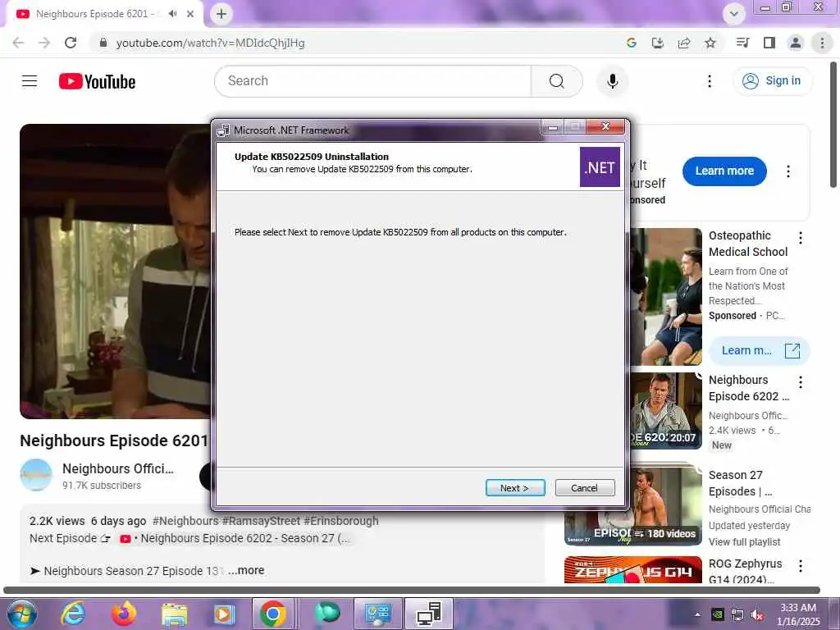Click Next in the .NET Framework dialog
Image resolution: width=840 pixels, height=630 pixels.
515,487
